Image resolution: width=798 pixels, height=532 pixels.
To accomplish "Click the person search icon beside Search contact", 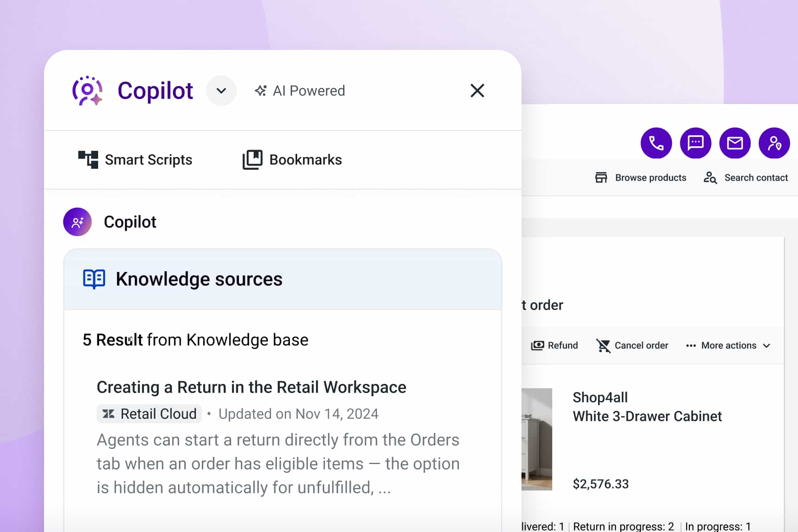I will pyautogui.click(x=710, y=177).
